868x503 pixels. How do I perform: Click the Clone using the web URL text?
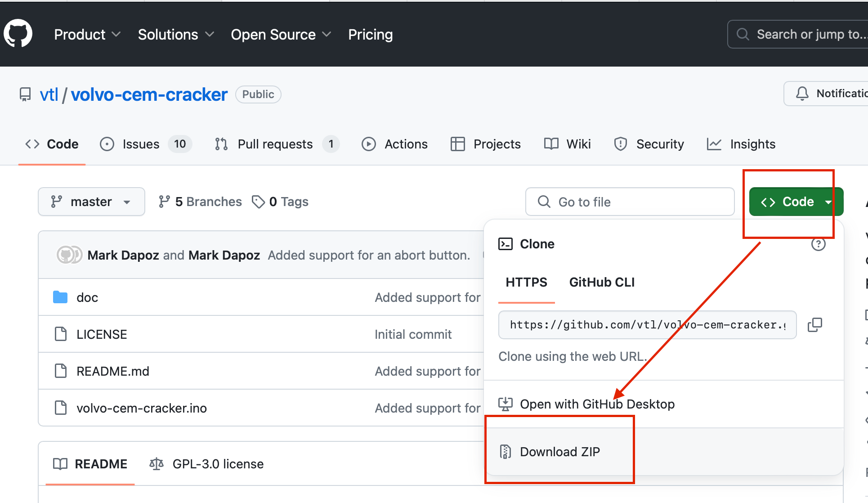[x=573, y=356]
